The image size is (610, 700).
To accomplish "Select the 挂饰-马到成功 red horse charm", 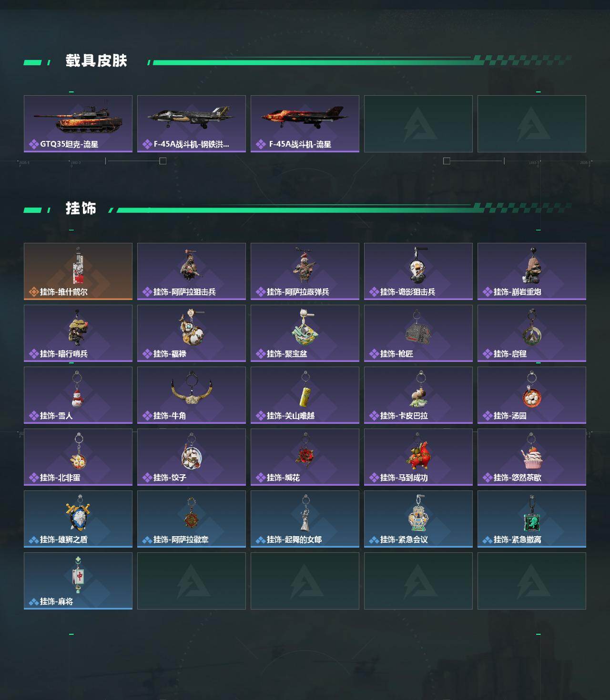I will 418,457.
